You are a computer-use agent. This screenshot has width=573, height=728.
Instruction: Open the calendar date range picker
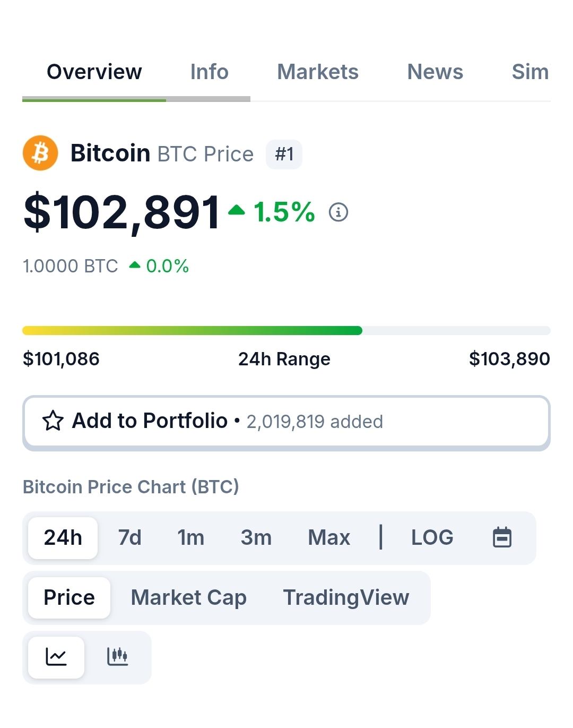(502, 537)
